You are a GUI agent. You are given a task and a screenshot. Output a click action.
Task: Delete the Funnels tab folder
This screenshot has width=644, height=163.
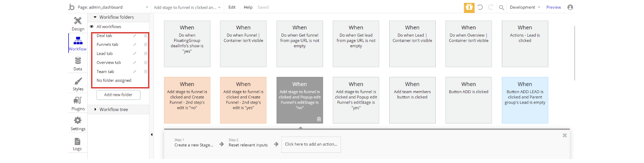pos(146,44)
